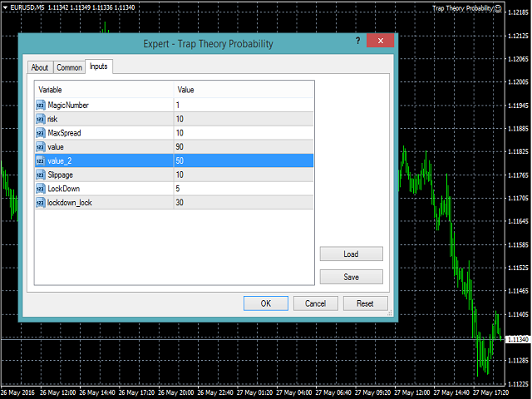The width and height of the screenshot is (532, 399).
Task: Click the smiley expert advisor status icon
Action: coord(498,8)
